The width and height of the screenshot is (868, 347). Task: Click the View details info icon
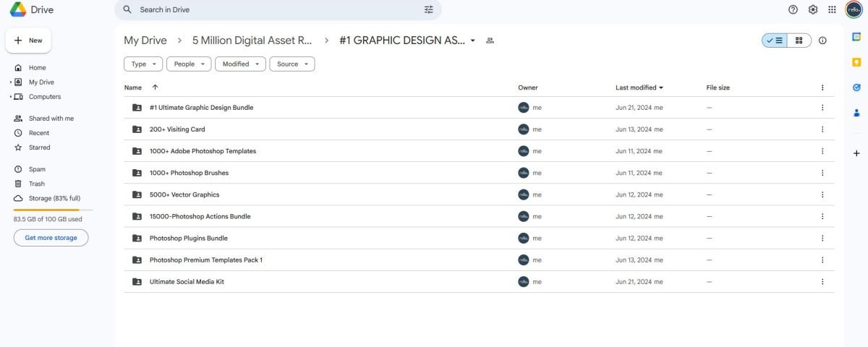coord(822,40)
